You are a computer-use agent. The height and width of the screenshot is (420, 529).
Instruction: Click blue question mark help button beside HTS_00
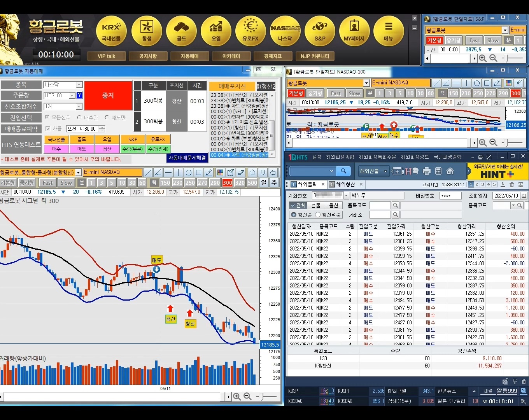click(79, 95)
